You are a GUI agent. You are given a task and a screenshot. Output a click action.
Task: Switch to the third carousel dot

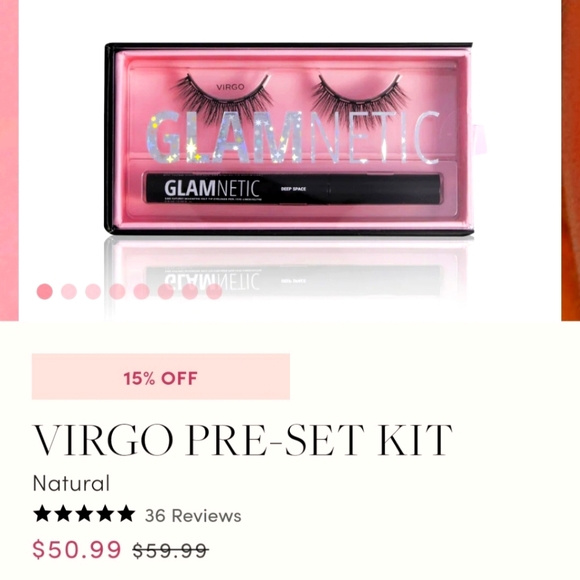(x=93, y=291)
